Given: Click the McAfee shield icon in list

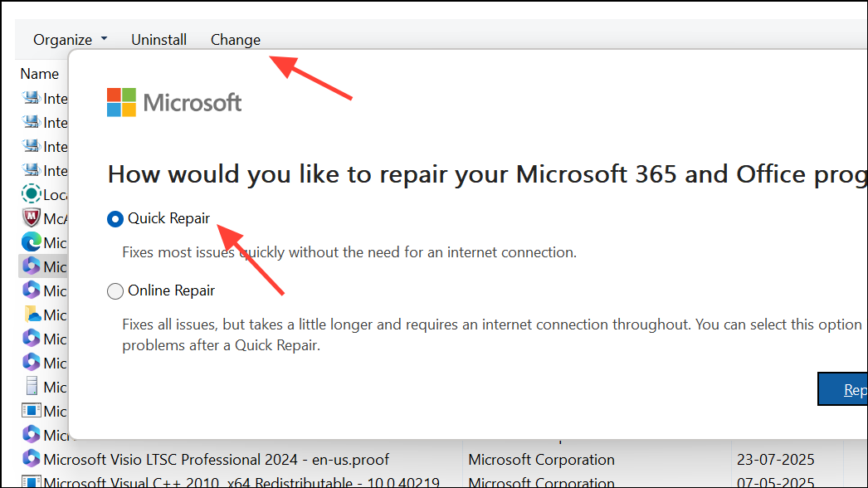Looking at the screenshot, I should (31, 218).
